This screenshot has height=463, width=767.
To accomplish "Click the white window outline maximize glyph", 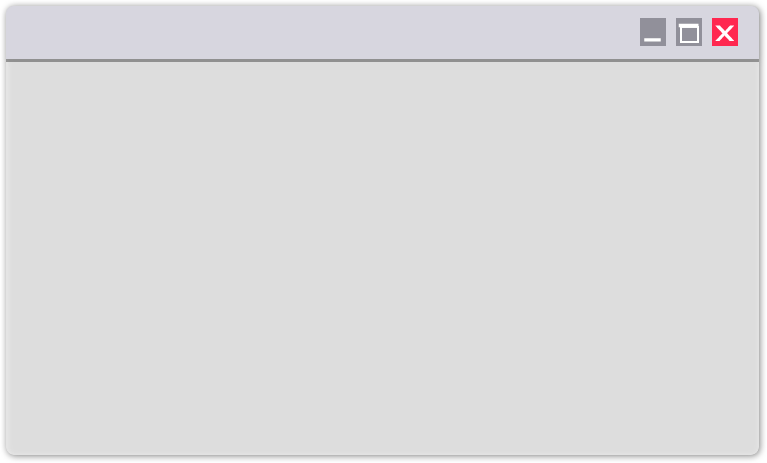I will [x=689, y=33].
